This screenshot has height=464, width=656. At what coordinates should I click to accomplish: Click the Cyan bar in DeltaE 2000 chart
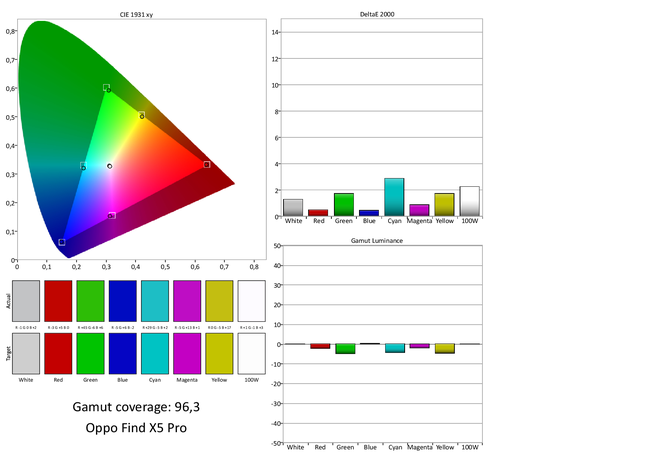(394, 197)
